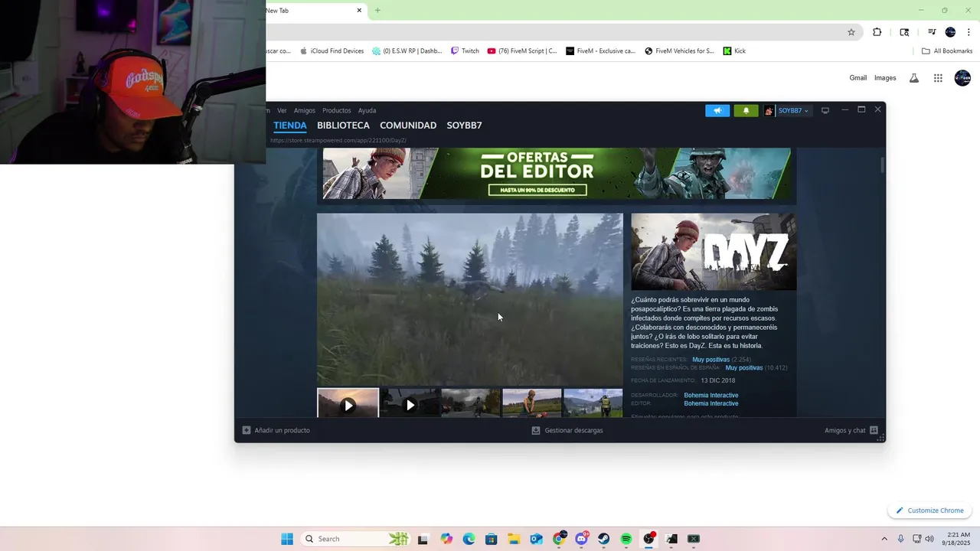Viewport: 980px width, 551px height.
Task: Open the SOYBB7 profile tab
Action: 464,126
